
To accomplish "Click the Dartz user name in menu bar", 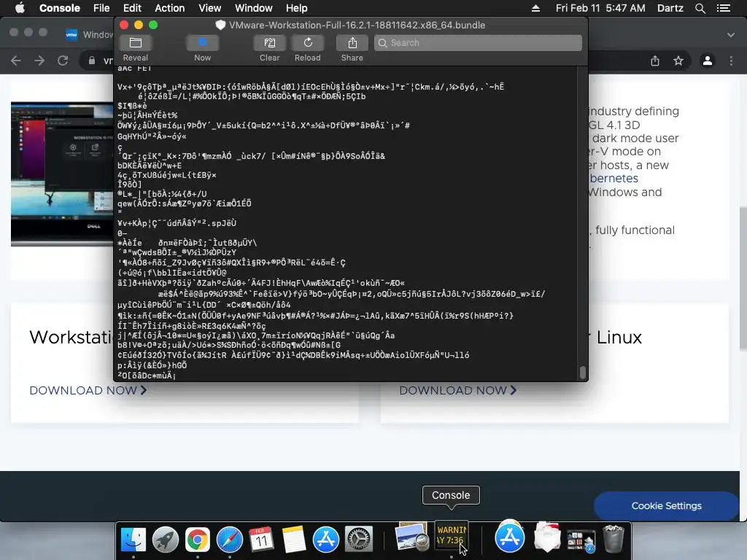I will point(670,8).
